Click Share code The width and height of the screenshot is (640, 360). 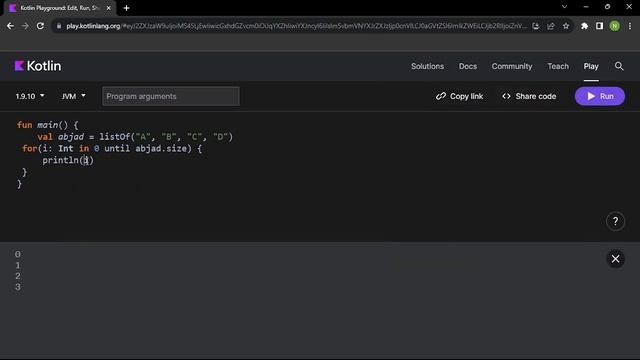(529, 96)
